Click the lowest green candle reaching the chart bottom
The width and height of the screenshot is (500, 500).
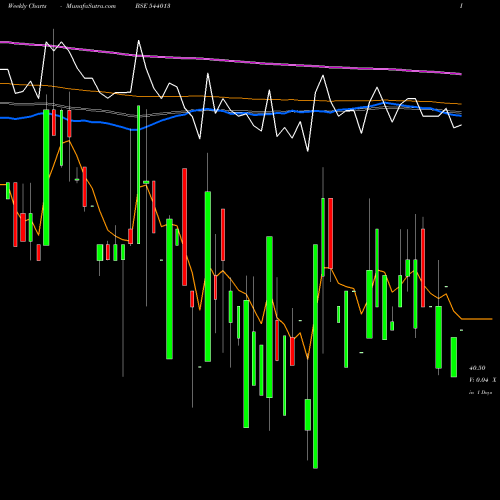click(x=315, y=356)
